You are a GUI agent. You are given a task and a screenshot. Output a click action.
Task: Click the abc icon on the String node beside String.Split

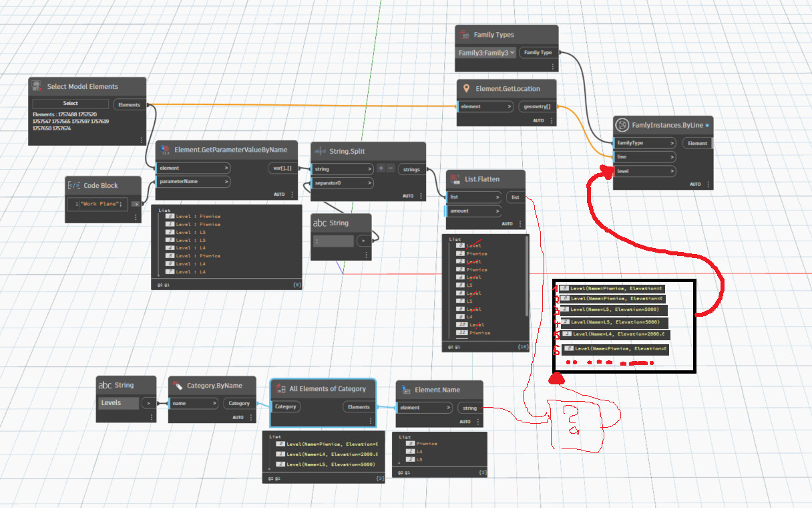(320, 223)
